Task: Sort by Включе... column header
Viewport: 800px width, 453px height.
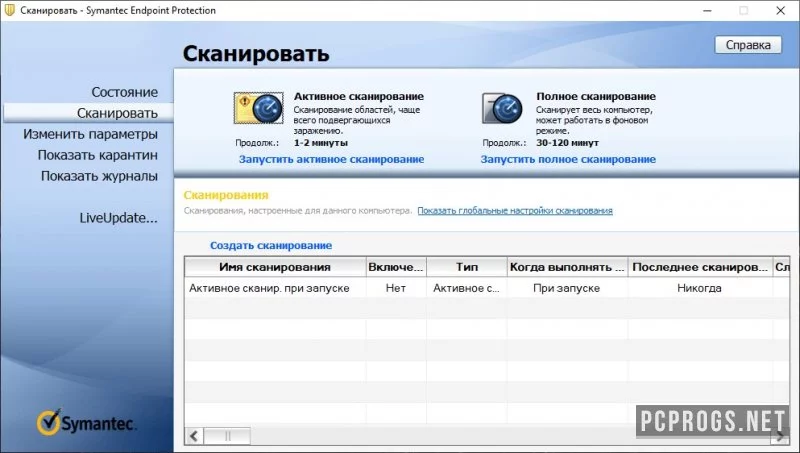Action: tap(396, 267)
